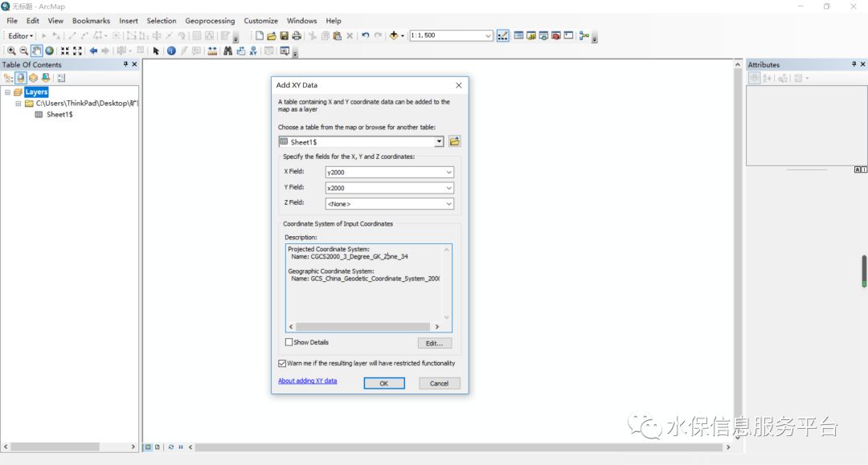Open the Selection menu
868x465 pixels.
(161, 20)
